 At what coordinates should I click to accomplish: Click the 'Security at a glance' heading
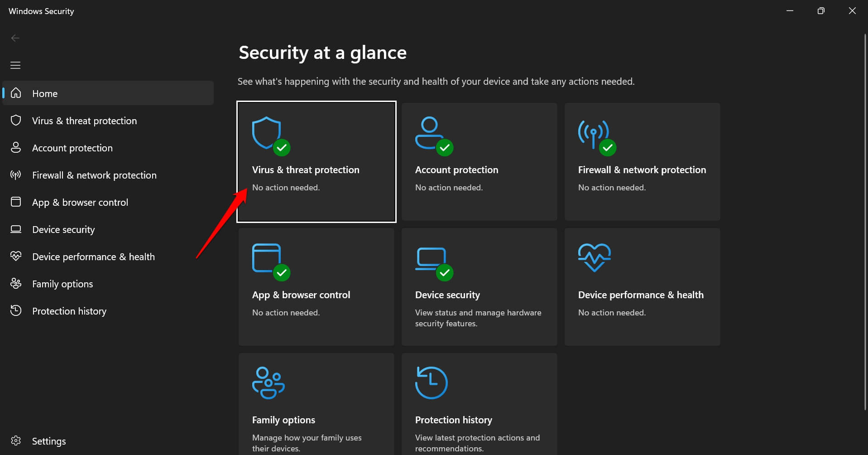(x=323, y=53)
